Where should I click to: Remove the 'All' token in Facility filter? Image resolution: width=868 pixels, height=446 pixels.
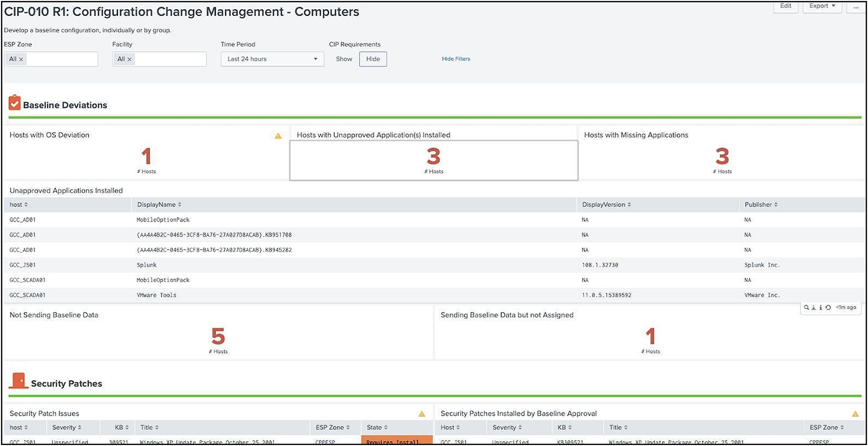coord(129,59)
